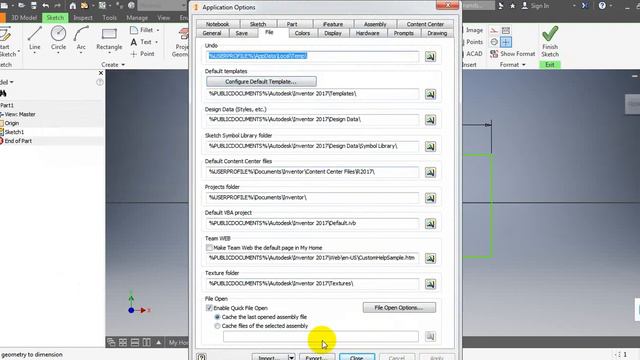Viewport: 640px width, 360px height.
Task: Browse for the Projects folder
Action: [x=430, y=198]
